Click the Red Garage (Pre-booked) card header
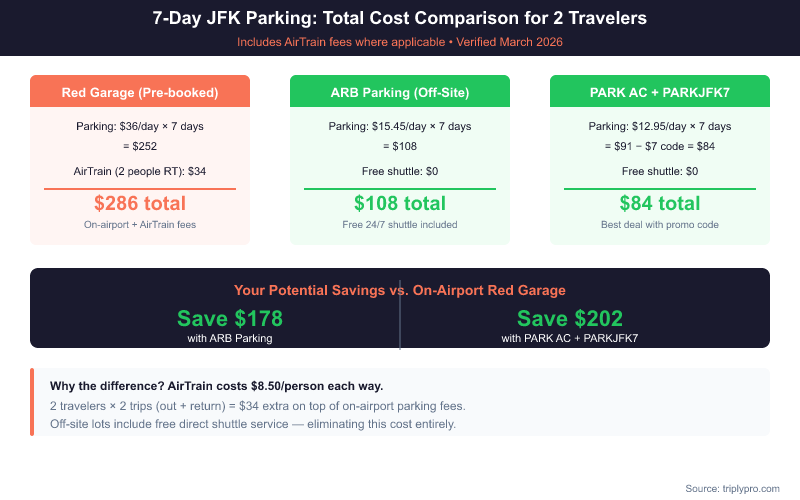Screen dimensions: 800x500 click(x=140, y=93)
